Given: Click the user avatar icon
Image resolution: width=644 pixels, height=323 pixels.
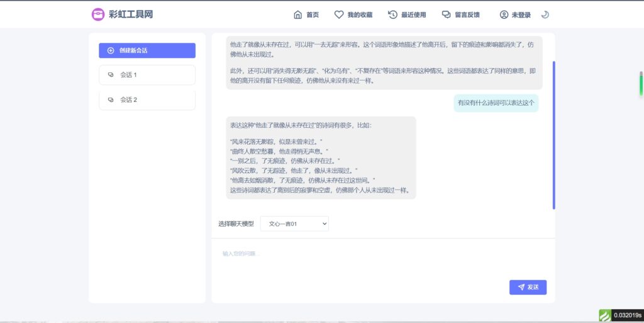Looking at the screenshot, I should tap(504, 14).
